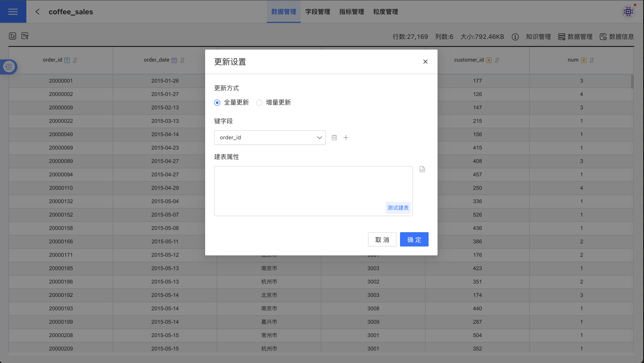
Task: Sort the customer_id column
Action: coord(497,60)
